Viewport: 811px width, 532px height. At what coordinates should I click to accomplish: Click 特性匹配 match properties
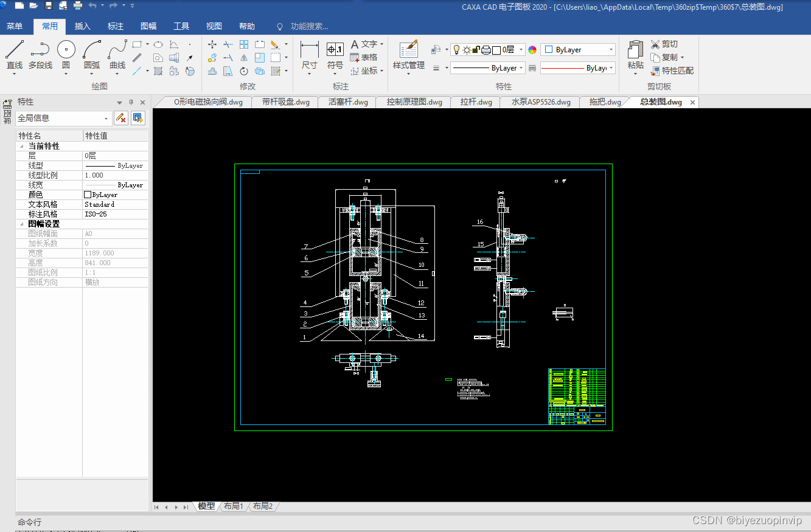(x=672, y=71)
